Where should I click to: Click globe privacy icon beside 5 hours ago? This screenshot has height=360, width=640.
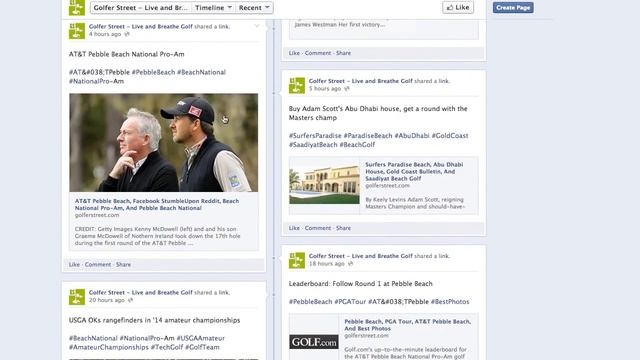tap(347, 89)
